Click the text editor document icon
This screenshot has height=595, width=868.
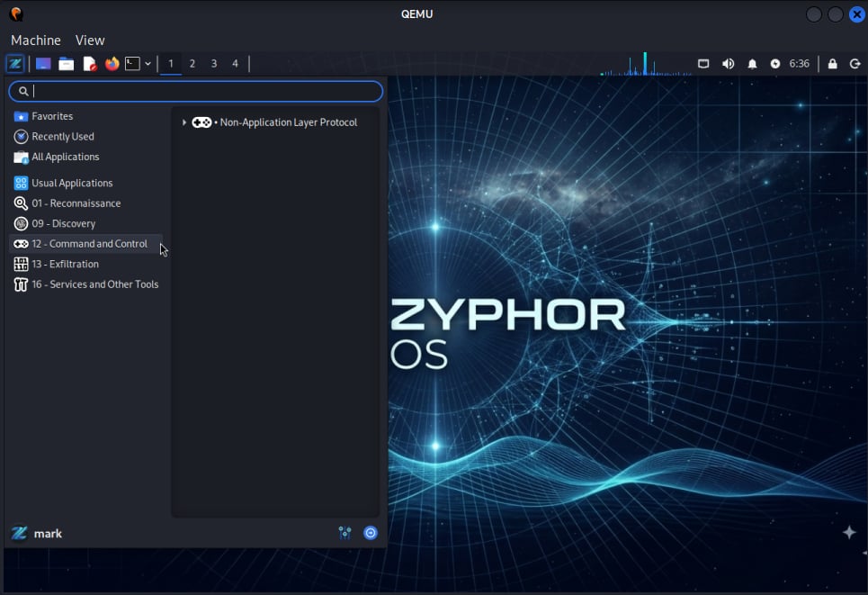click(x=89, y=64)
